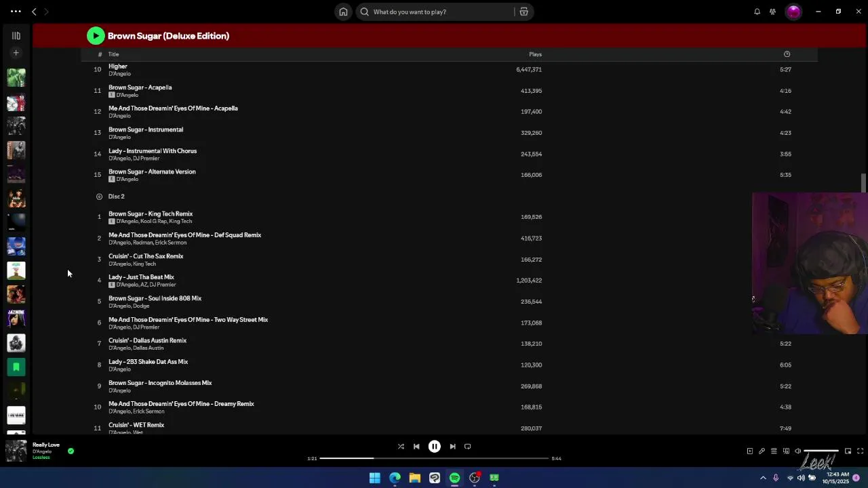Open File Explorer from the taskbar
This screenshot has height=488, width=868.
414,478
